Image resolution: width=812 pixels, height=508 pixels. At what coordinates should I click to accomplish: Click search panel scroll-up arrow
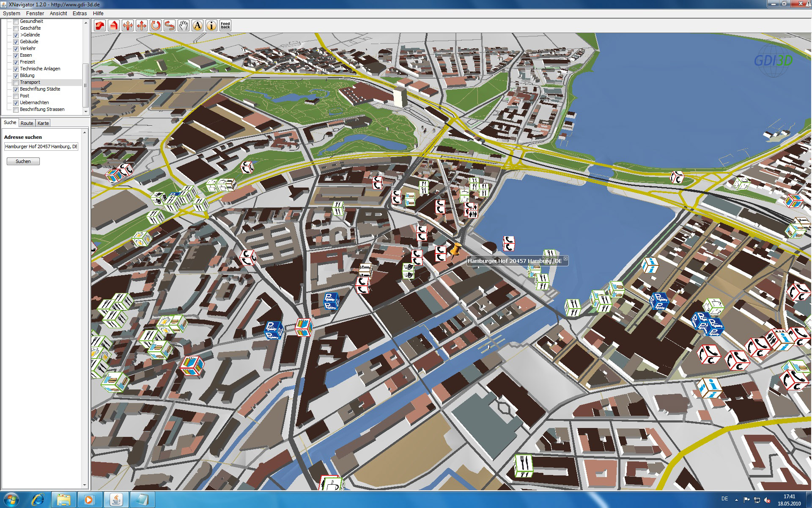point(85,133)
